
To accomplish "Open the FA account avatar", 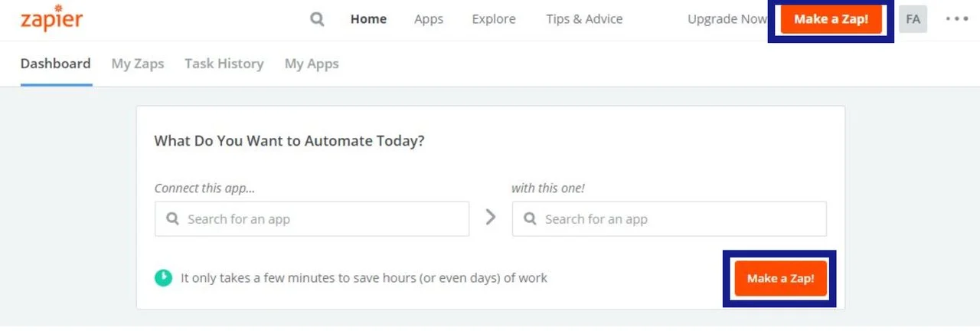I will [x=913, y=19].
